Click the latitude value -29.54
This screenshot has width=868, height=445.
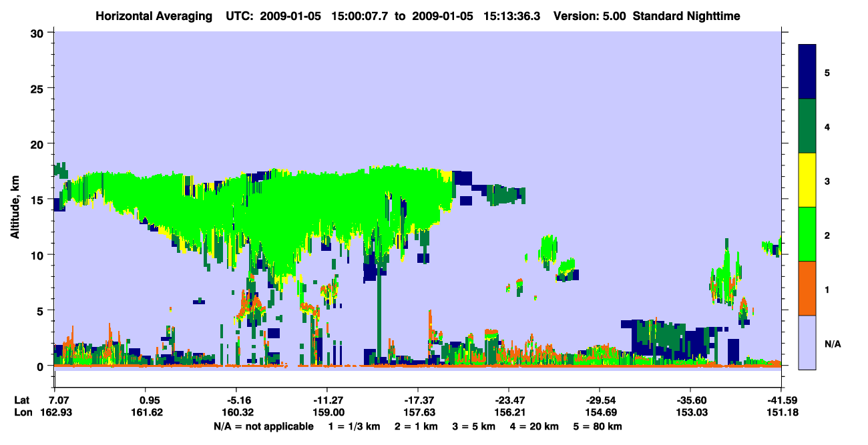600,400
